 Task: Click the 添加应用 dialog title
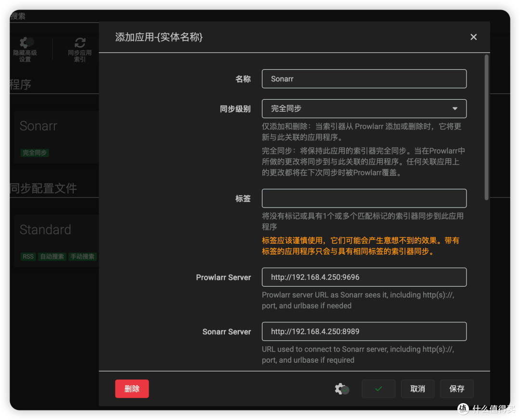tap(159, 37)
